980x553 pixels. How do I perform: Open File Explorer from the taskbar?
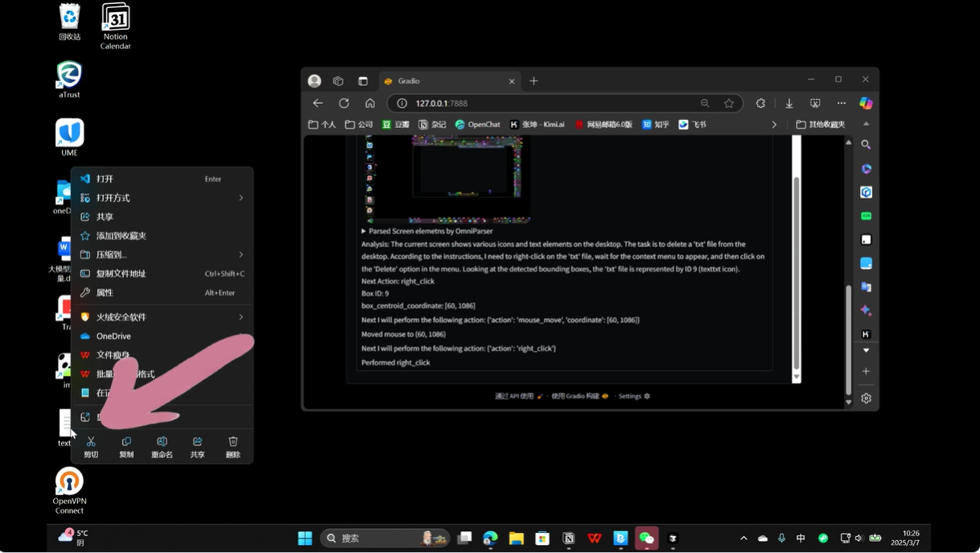click(517, 539)
